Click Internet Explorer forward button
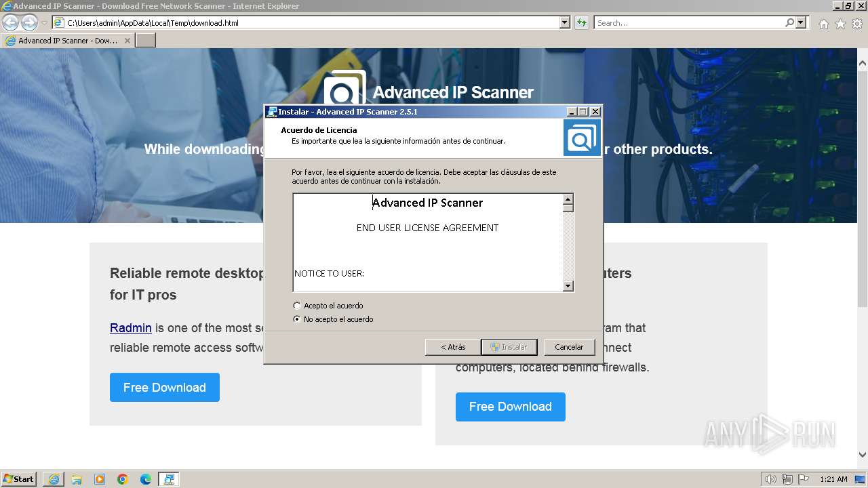 click(29, 23)
